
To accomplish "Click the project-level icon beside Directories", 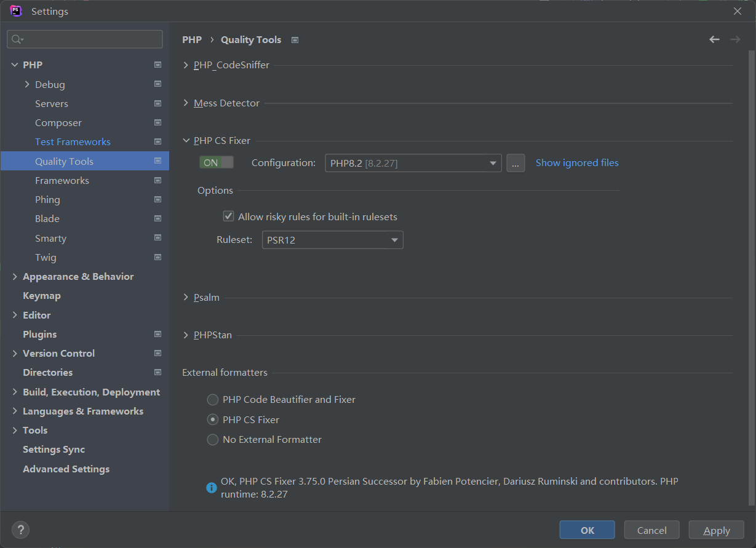I will pos(158,372).
